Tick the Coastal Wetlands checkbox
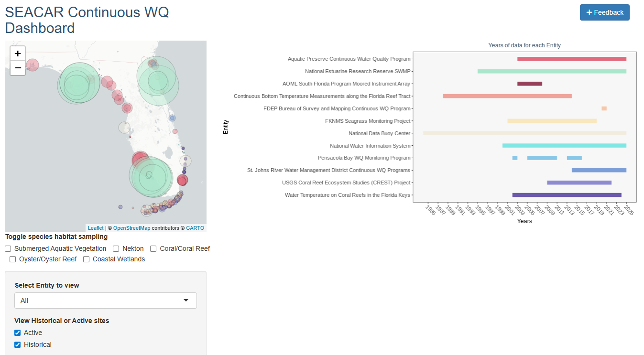Viewport: 644px width, 355px height. point(87,259)
